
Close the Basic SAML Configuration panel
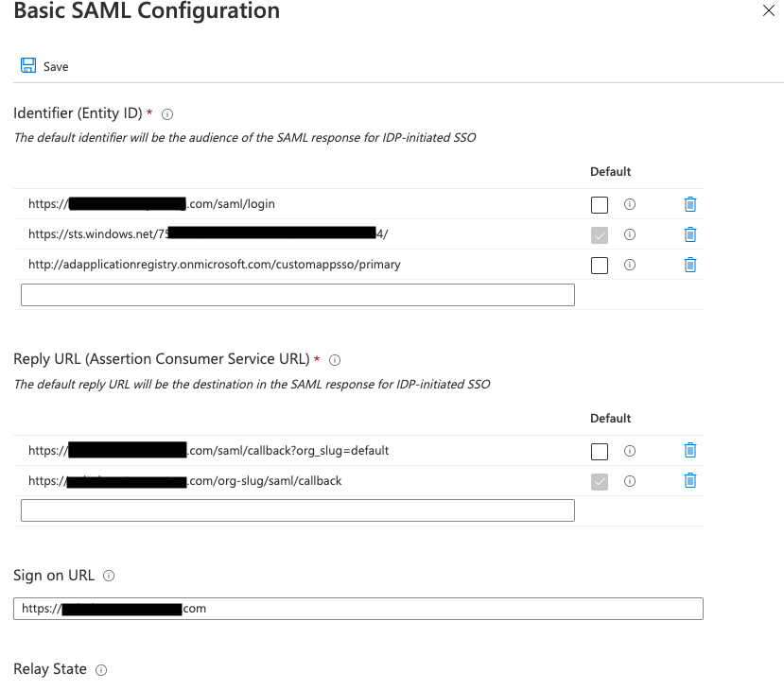pyautogui.click(x=769, y=10)
